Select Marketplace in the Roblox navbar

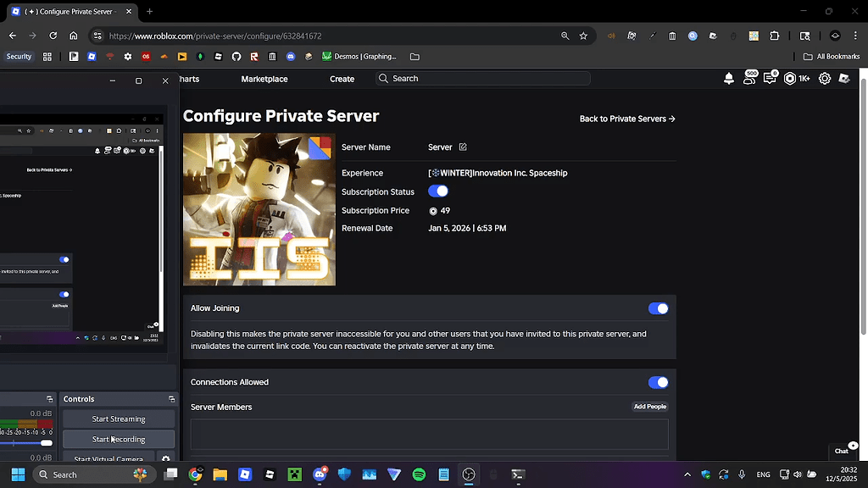click(x=264, y=78)
